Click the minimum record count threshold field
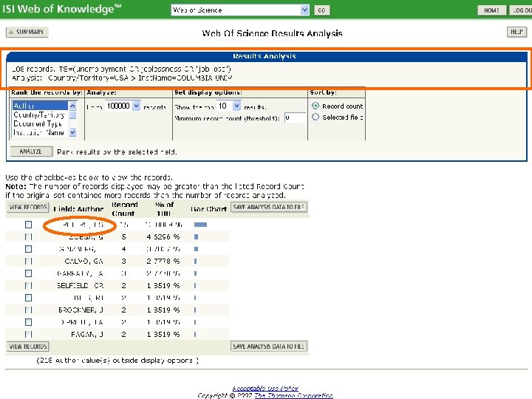The image size is (532, 399). click(x=295, y=117)
